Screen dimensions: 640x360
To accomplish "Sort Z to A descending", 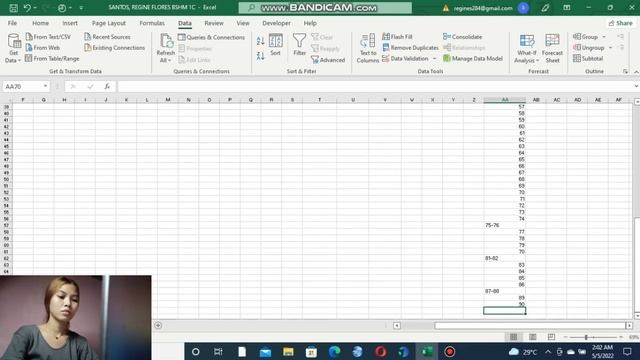I will 260,56.
